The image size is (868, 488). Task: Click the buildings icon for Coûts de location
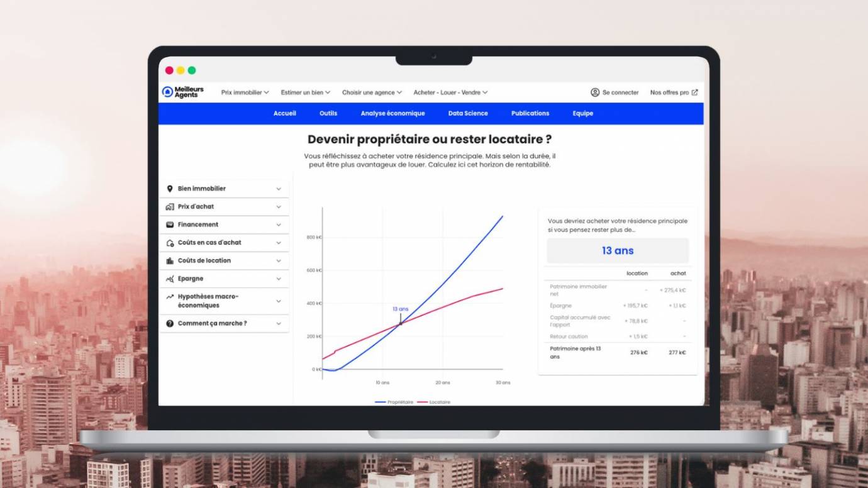click(170, 261)
